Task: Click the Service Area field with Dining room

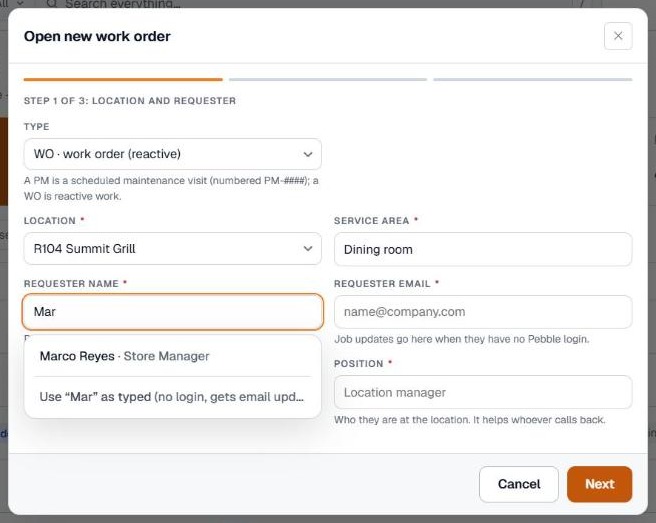Action: point(483,249)
